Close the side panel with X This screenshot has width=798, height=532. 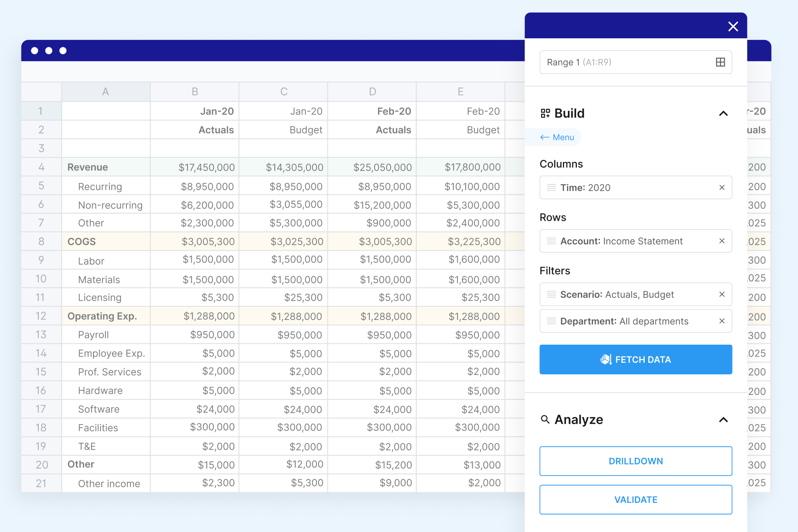[x=733, y=26]
